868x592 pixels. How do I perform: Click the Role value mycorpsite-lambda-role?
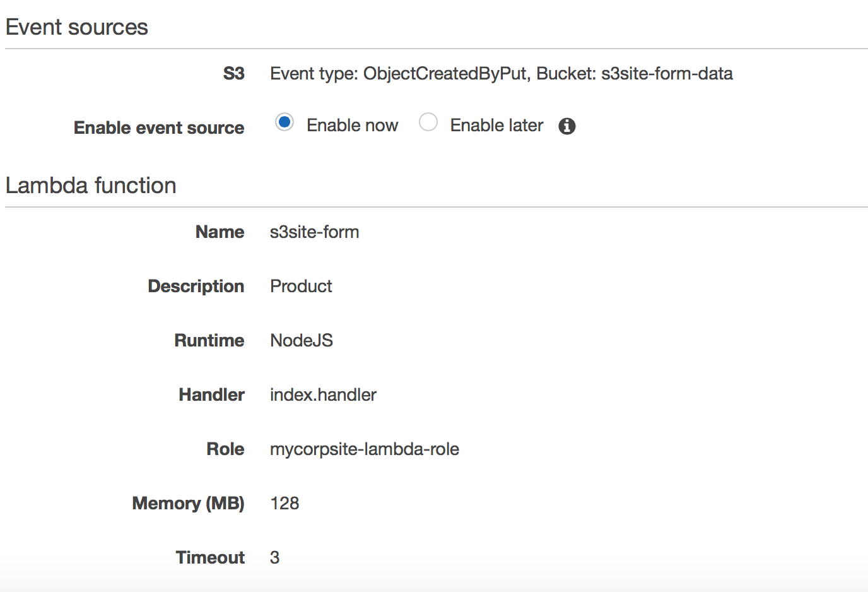365,449
